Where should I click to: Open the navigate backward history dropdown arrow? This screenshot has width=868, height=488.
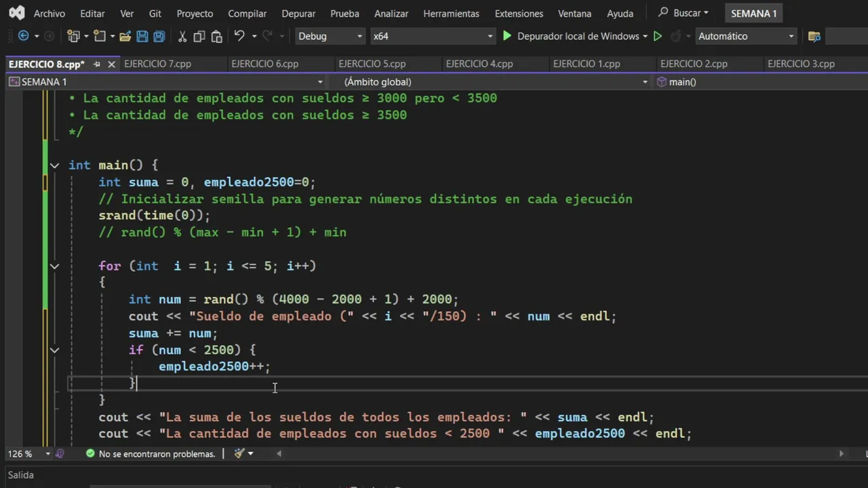pyautogui.click(x=35, y=36)
